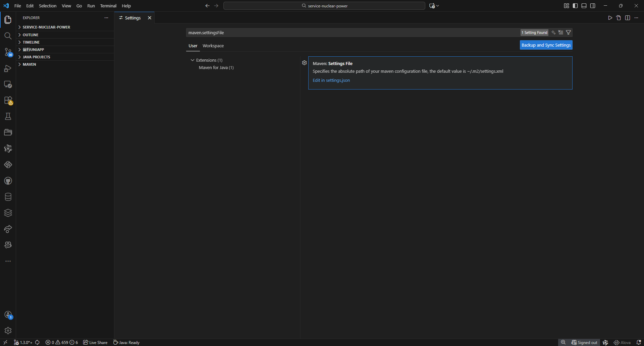Switch to the Workspace settings tab
This screenshot has height=346, width=644.
(213, 46)
